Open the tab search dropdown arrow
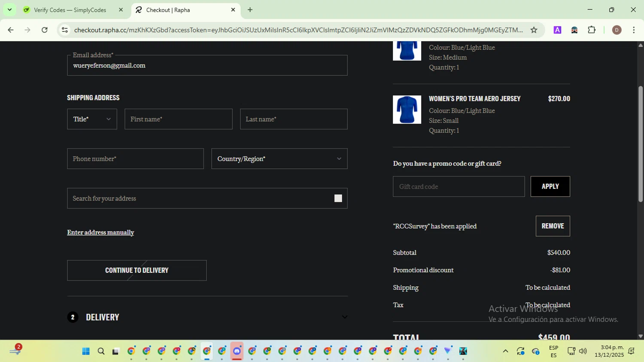Viewport: 644px width, 362px height. [x=9, y=9]
